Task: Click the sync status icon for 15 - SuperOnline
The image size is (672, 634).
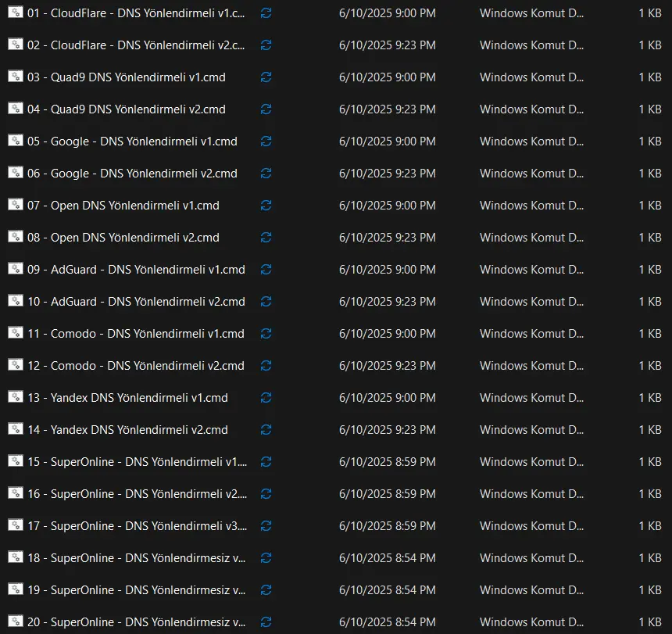Action: pos(266,462)
